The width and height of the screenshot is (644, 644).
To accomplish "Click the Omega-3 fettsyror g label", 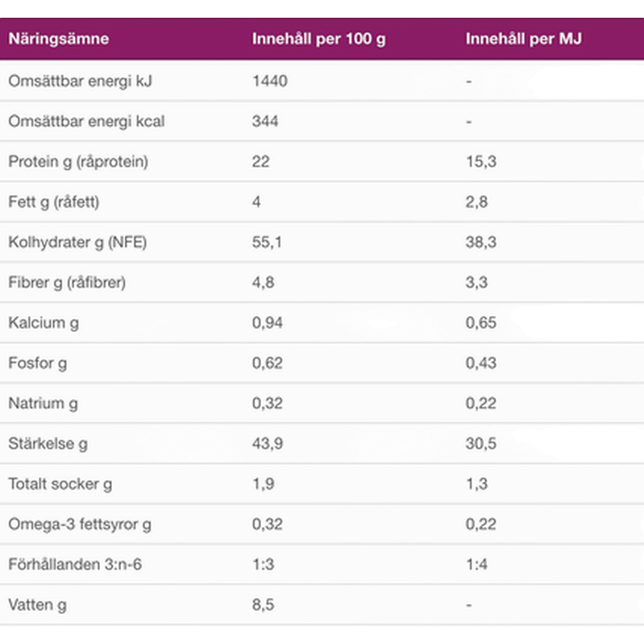I will point(79,524).
